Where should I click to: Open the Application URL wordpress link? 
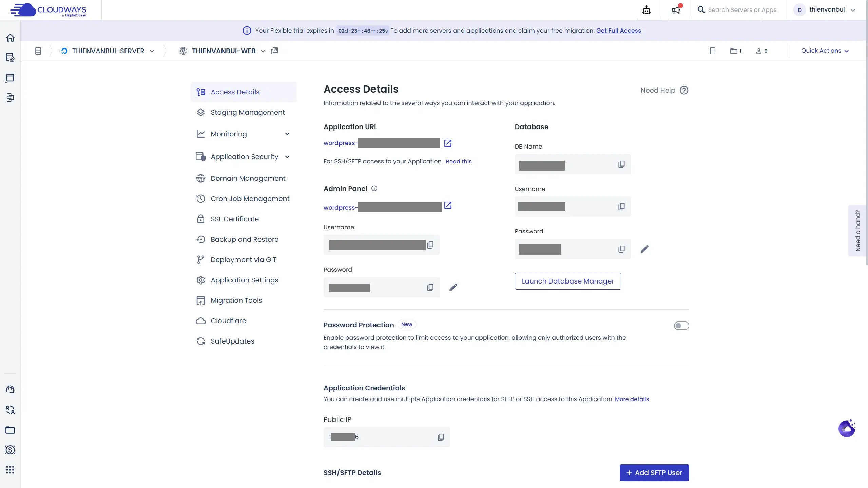tap(382, 143)
